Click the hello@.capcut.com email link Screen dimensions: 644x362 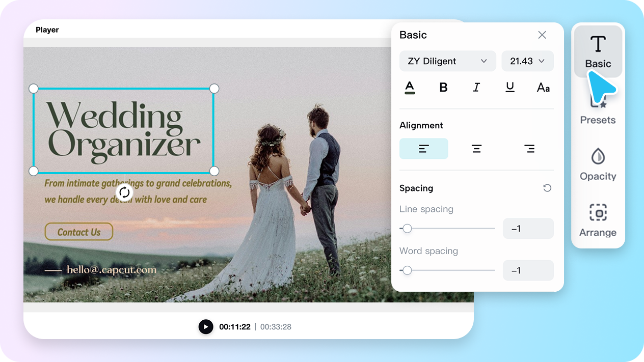pos(112,270)
